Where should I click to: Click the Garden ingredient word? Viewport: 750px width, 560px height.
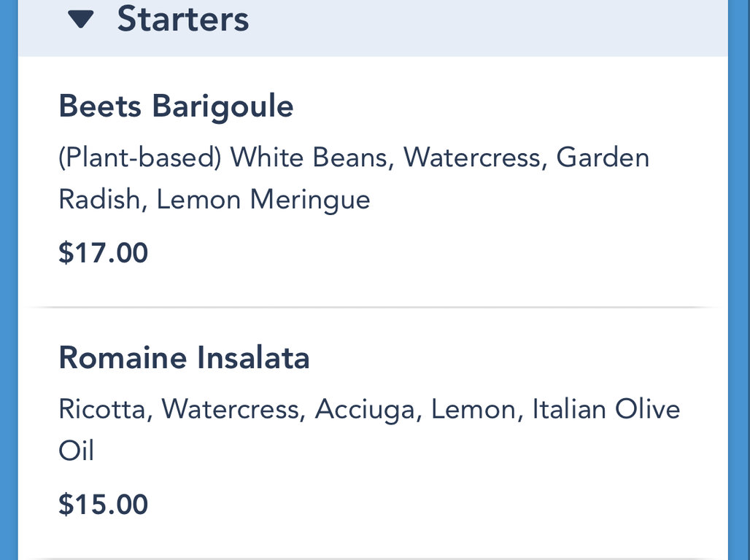click(x=603, y=157)
